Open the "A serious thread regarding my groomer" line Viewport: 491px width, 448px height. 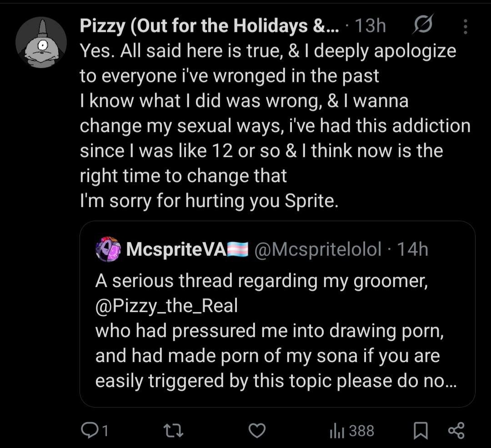point(261,281)
